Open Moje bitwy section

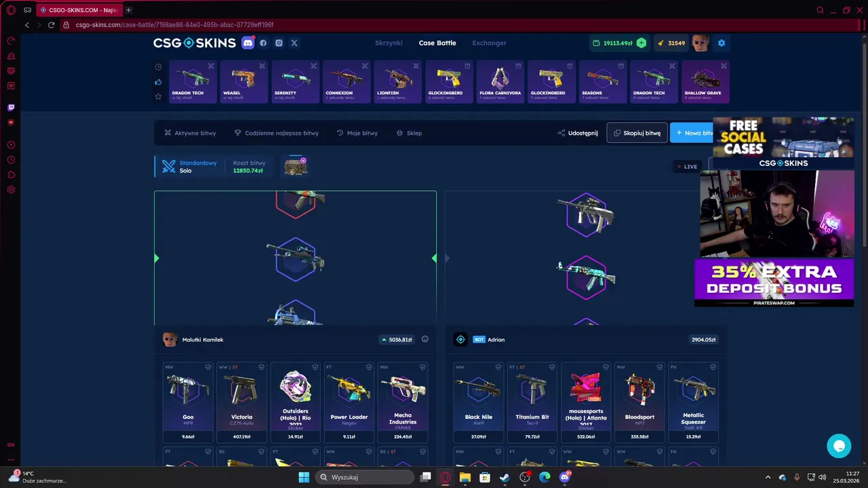coord(357,133)
